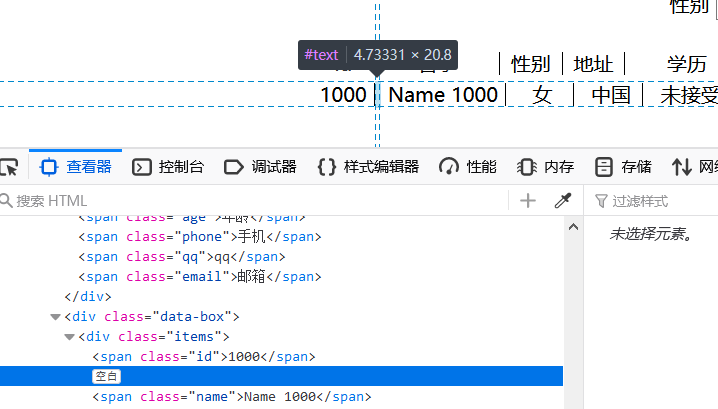Click the 空白 whitespace badge
The image size is (718, 409).
[x=107, y=377]
